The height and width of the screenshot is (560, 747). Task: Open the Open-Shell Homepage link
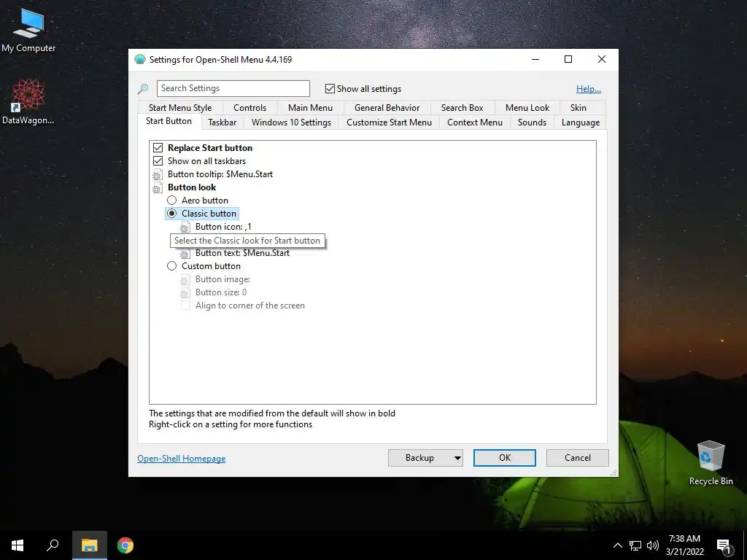[182, 459]
